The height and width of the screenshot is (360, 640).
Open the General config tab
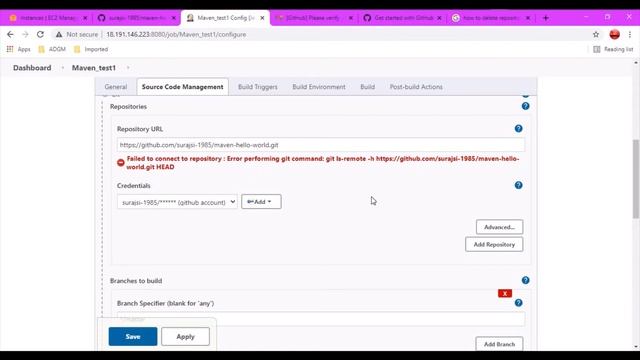pyautogui.click(x=116, y=87)
